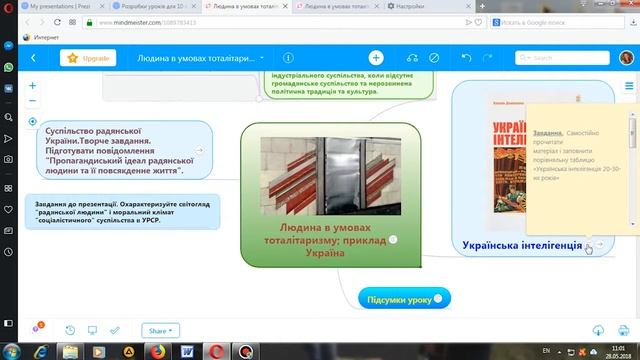Click the Google search field
The height and width of the screenshot is (360, 640).
(558, 22)
